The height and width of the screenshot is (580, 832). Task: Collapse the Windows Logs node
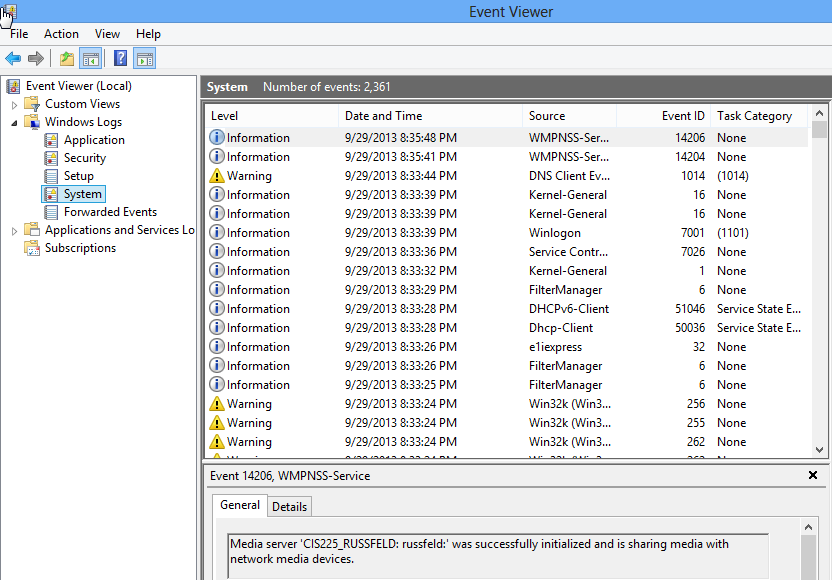(x=14, y=122)
